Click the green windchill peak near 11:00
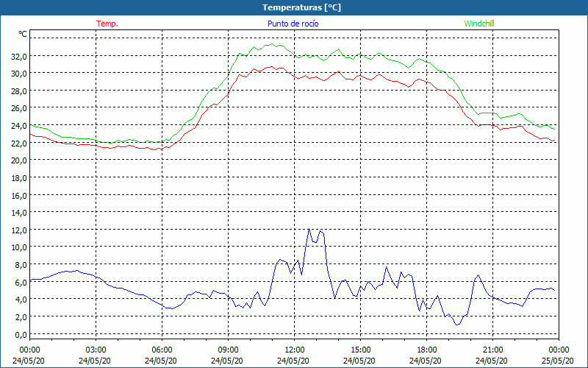Image resolution: width=588 pixels, height=368 pixels. (273, 44)
